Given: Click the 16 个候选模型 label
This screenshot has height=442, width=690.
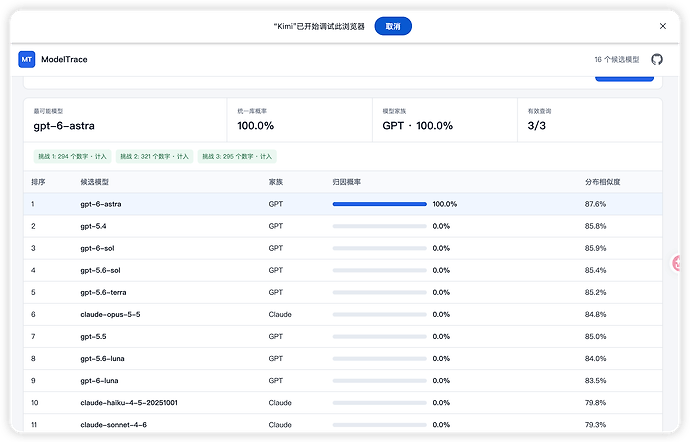Looking at the screenshot, I should point(617,59).
